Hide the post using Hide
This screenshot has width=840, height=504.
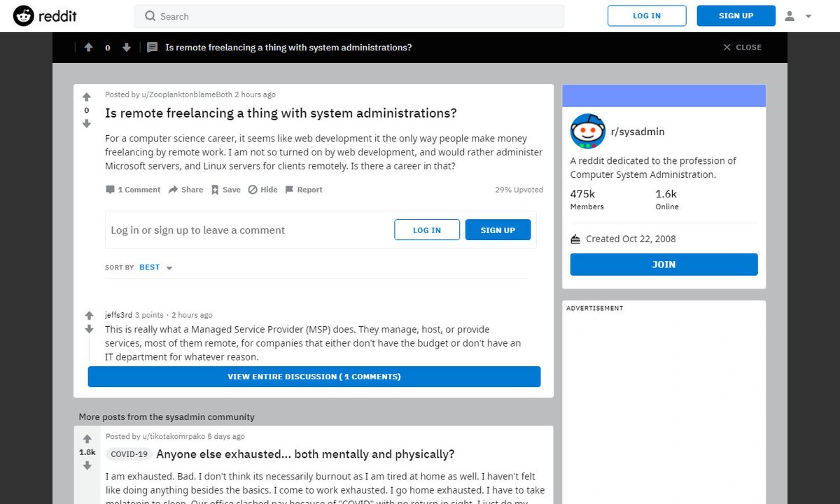pos(263,190)
